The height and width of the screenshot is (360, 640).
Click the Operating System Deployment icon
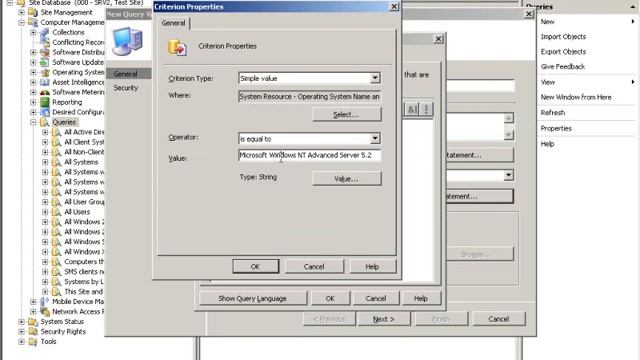(45, 72)
